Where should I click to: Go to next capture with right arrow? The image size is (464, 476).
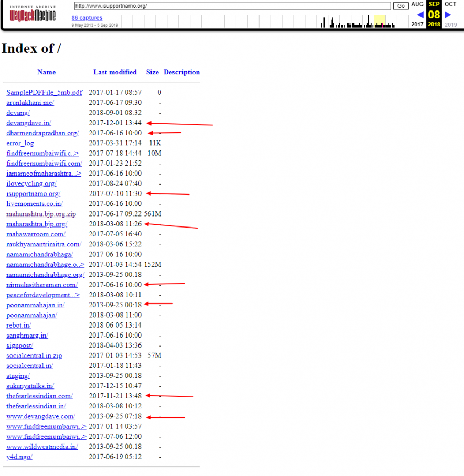point(448,15)
